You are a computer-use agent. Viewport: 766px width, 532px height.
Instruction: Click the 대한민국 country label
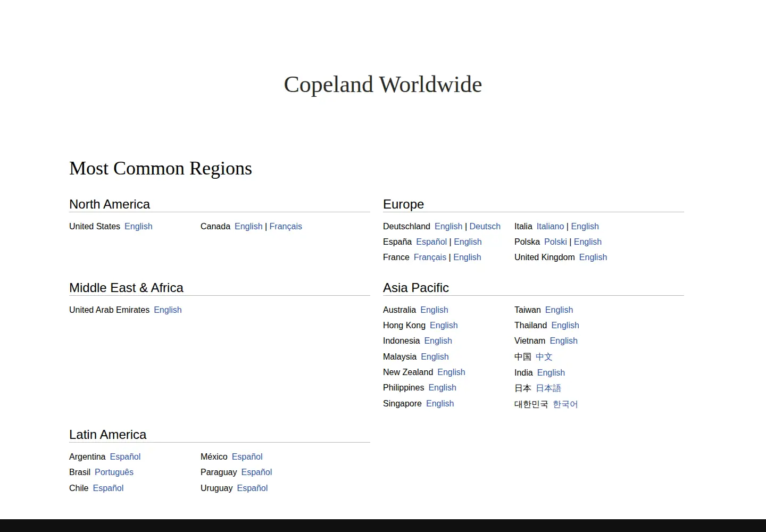[531, 404]
